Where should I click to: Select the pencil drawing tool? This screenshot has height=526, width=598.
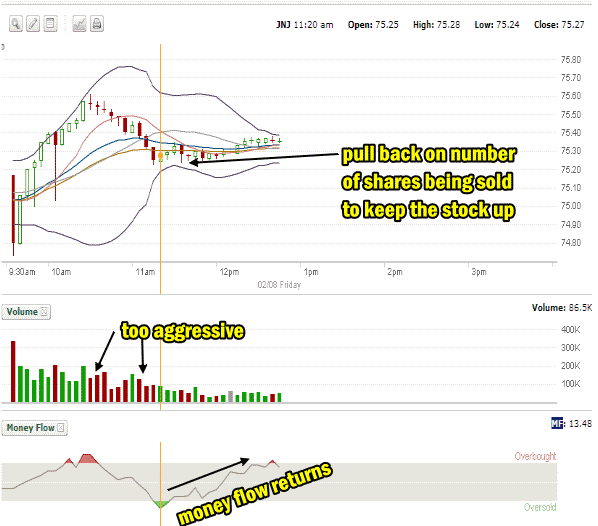pyautogui.click(x=33, y=24)
